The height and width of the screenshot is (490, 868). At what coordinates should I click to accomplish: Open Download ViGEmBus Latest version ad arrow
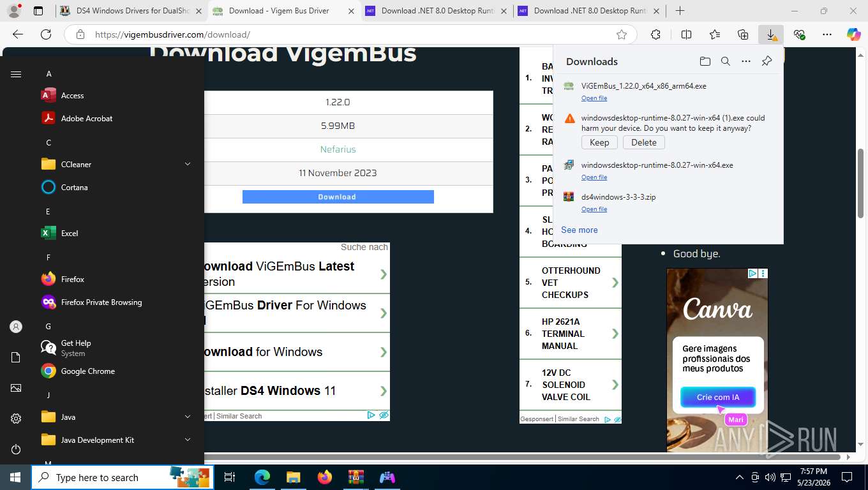pos(383,274)
